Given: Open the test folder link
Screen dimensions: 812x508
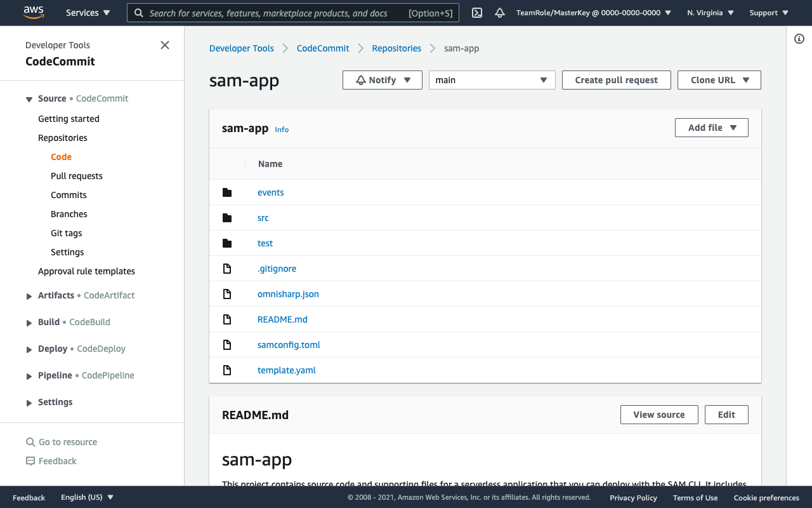Looking at the screenshot, I should coord(265,243).
